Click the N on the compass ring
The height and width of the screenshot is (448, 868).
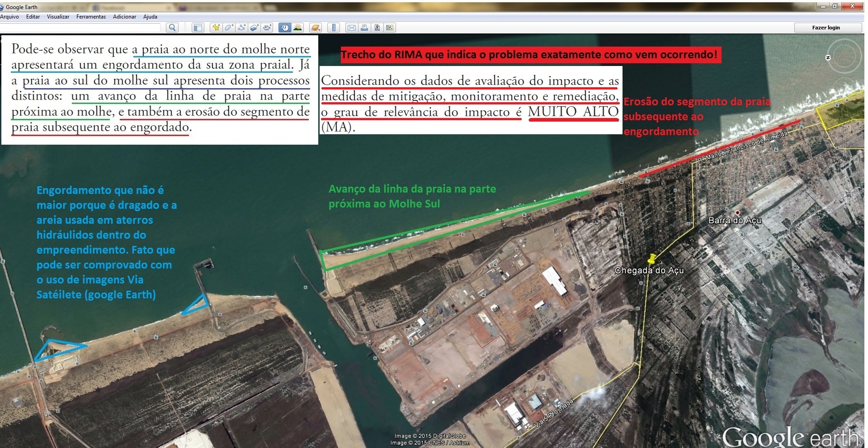[x=828, y=57]
